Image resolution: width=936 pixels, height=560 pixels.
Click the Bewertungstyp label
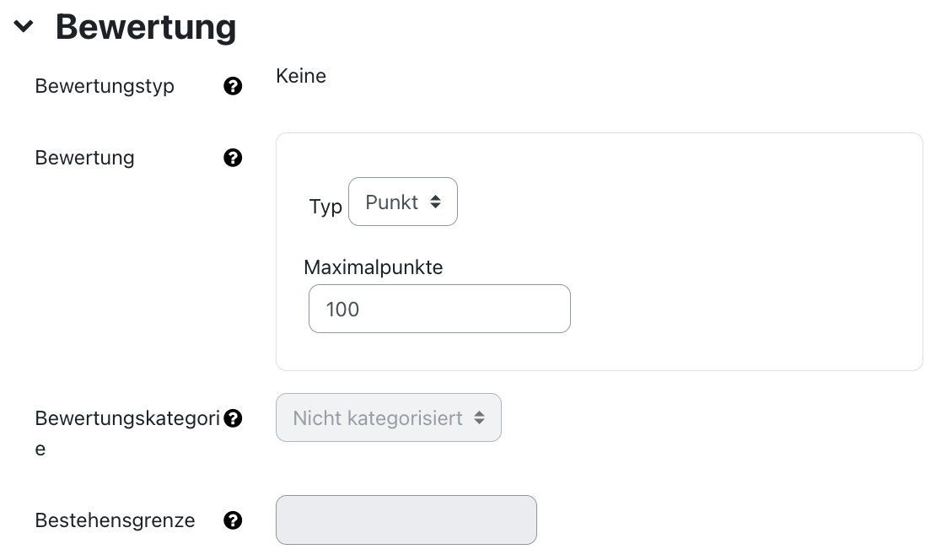[x=104, y=86]
